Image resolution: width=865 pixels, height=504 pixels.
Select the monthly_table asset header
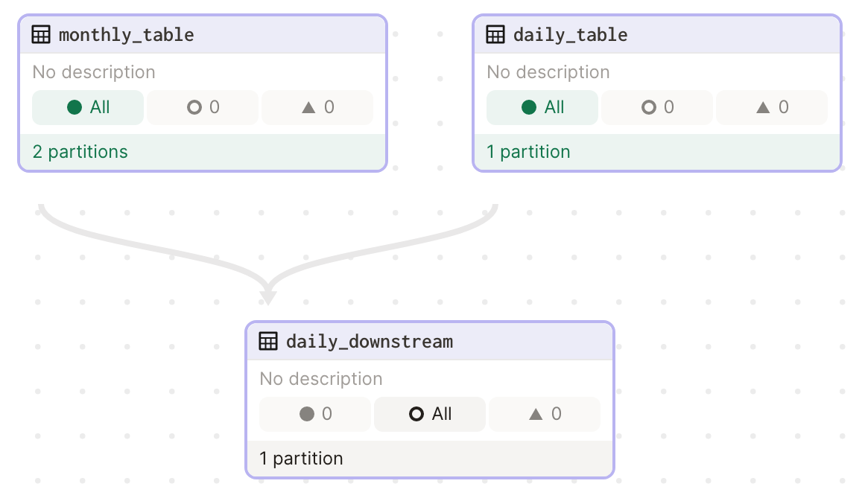(x=127, y=34)
